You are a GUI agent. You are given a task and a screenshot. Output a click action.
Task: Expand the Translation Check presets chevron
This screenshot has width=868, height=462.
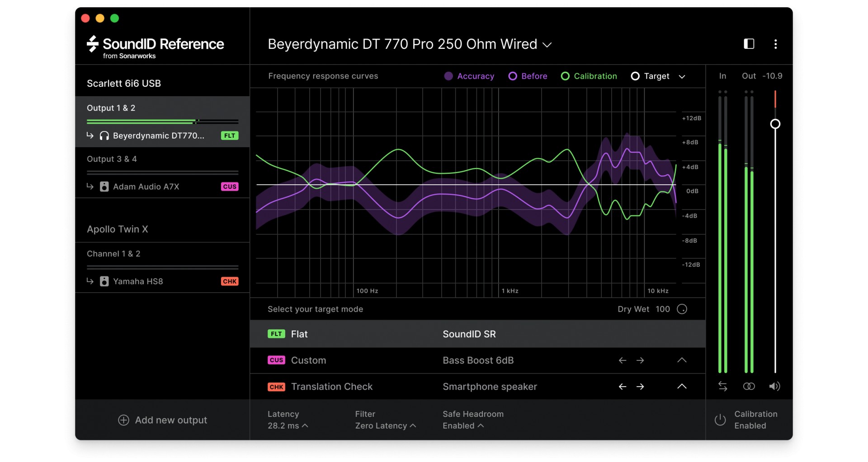pyautogui.click(x=682, y=386)
